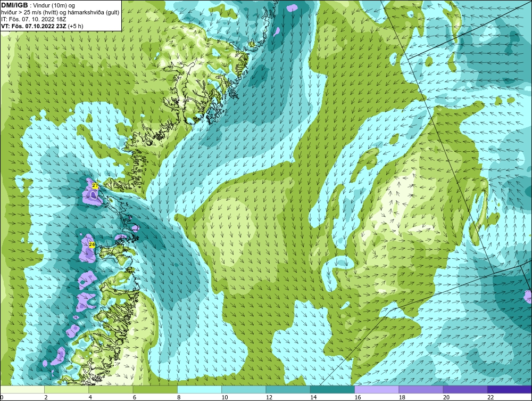The height and width of the screenshot is (401, 532).
Task: Click the scale value "4"
Action: [90, 398]
